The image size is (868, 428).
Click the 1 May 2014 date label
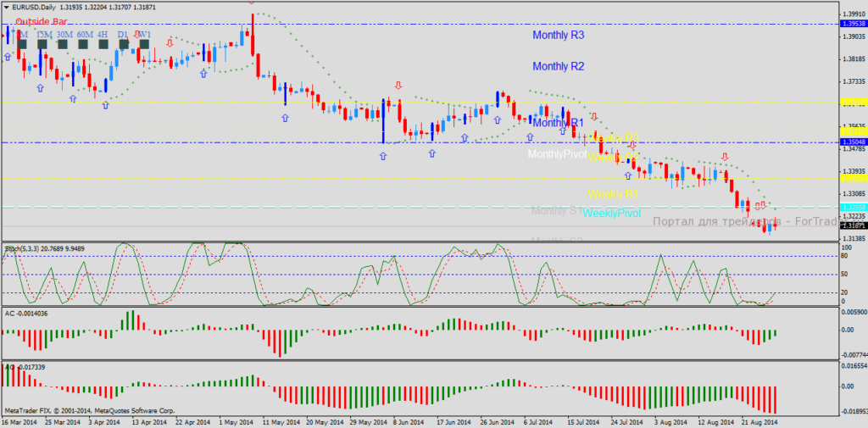[x=238, y=422]
